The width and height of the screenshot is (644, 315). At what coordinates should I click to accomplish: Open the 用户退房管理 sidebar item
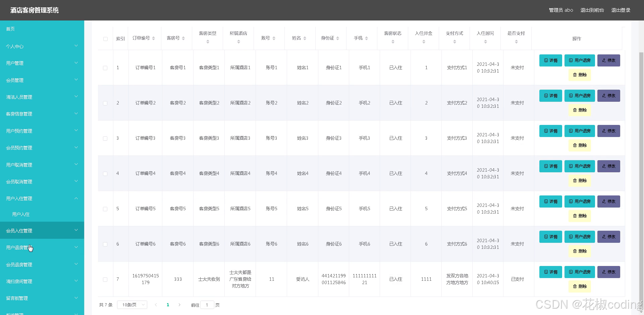coord(42,248)
